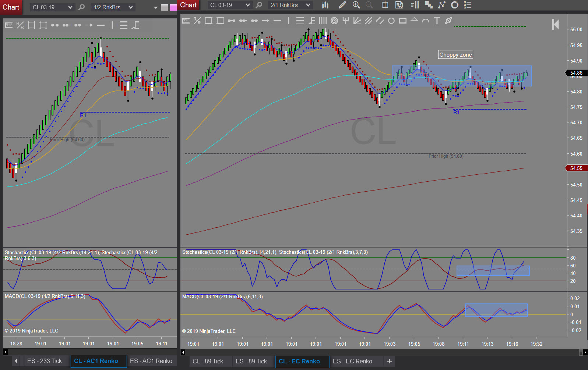This screenshot has height=370, width=588.
Task: Choose Vertical Line tool in the right chart
Action: [289, 21]
